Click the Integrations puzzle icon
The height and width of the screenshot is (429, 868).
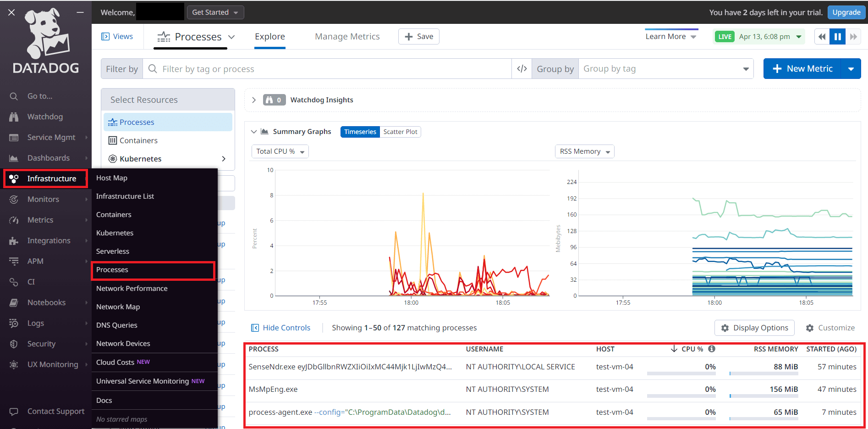pos(14,240)
